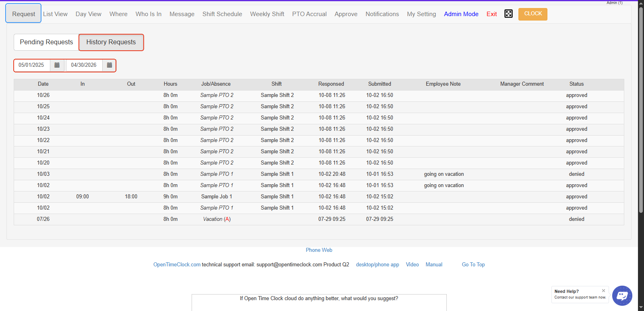This screenshot has height=311, width=644.
Task: Click the page vertical scrollbar
Action: point(641,109)
